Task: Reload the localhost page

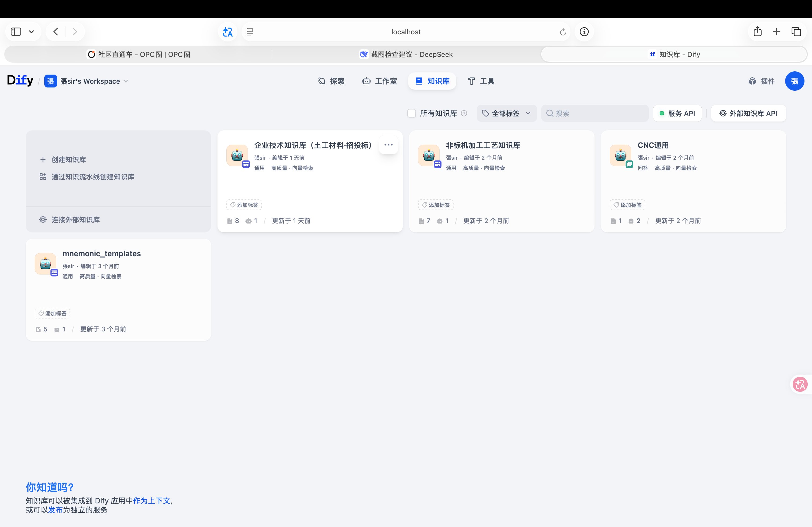Action: (563, 32)
